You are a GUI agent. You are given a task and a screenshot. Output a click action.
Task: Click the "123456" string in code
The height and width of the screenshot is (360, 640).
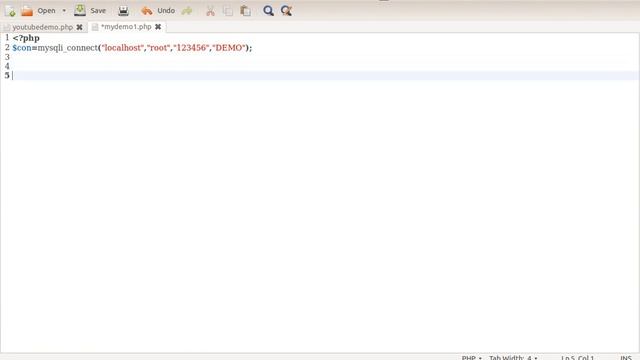[191, 48]
